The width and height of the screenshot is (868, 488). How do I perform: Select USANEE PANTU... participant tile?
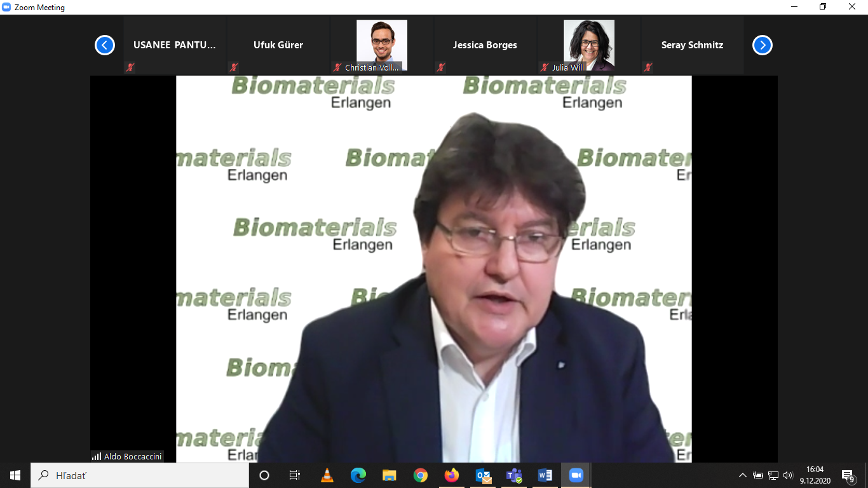(x=175, y=45)
